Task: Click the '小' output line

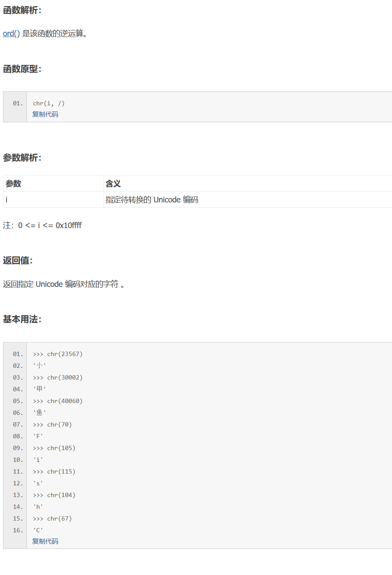Action: coord(39,366)
